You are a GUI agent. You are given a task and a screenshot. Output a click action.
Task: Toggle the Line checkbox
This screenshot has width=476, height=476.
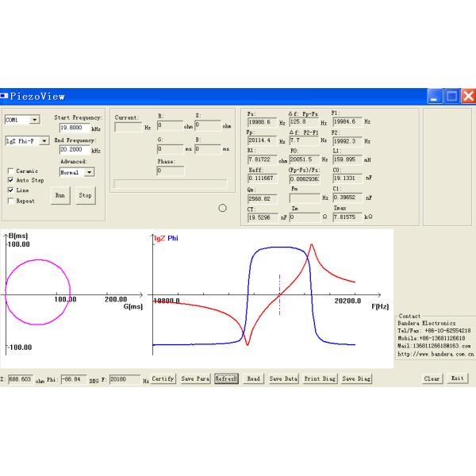click(10, 190)
